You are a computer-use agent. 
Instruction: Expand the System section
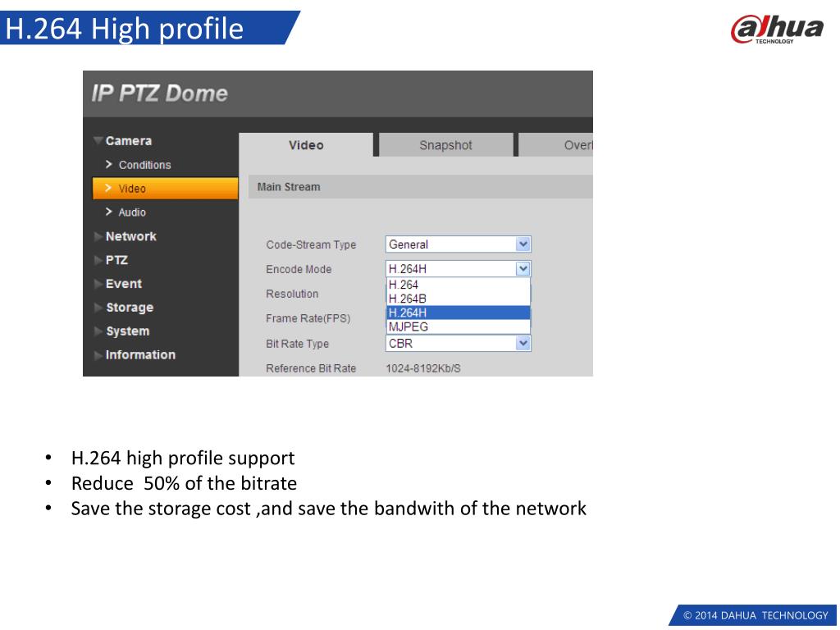(121, 331)
